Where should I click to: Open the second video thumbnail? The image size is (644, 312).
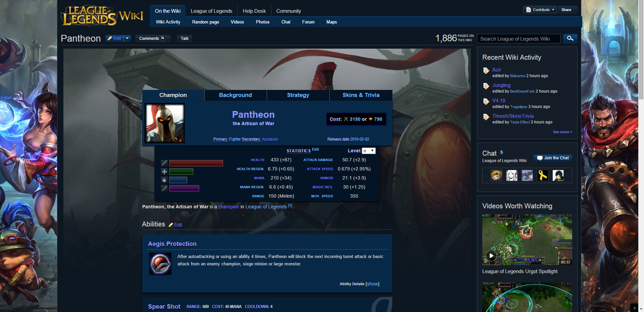[x=527, y=297]
